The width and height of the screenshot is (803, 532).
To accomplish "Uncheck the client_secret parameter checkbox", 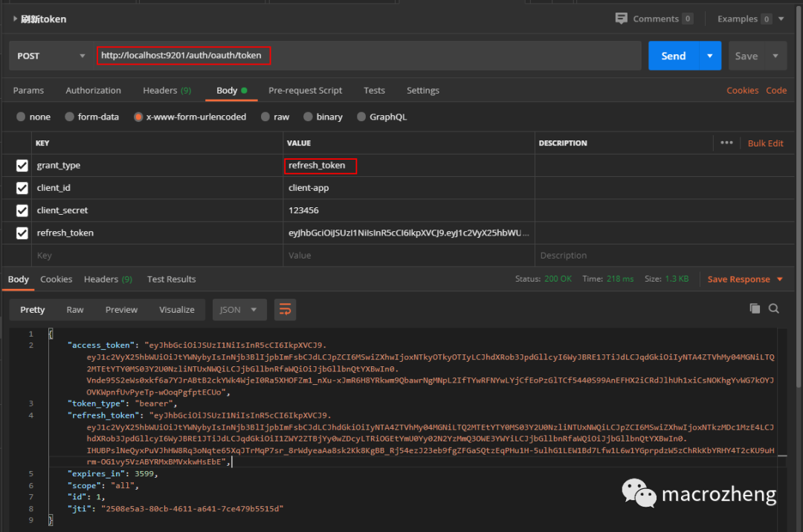I will pos(22,210).
